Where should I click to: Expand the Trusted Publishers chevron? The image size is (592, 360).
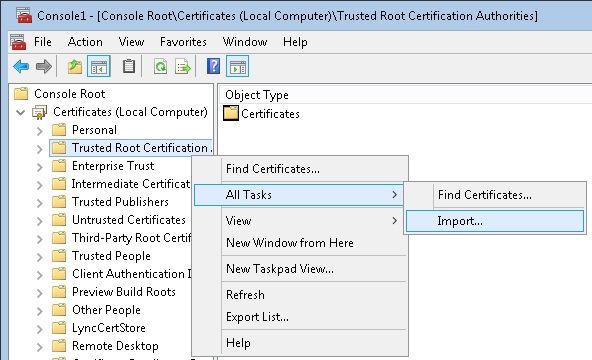point(40,203)
